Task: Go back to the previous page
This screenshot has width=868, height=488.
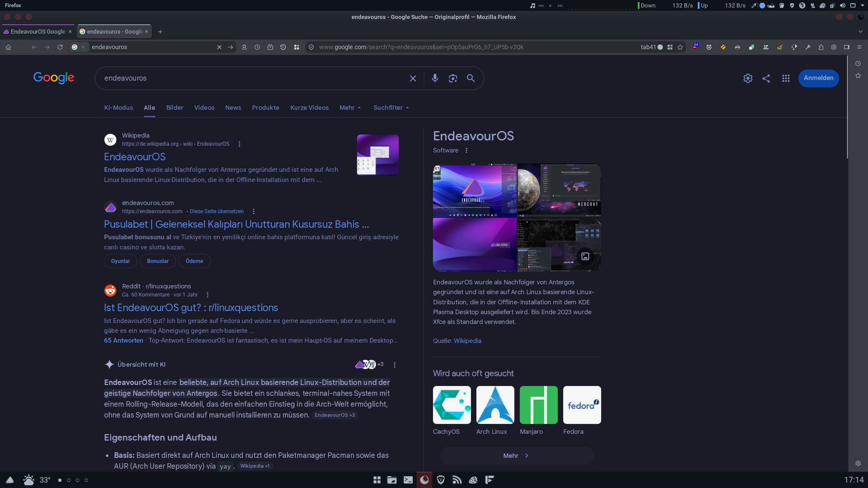Action: pyautogui.click(x=34, y=47)
